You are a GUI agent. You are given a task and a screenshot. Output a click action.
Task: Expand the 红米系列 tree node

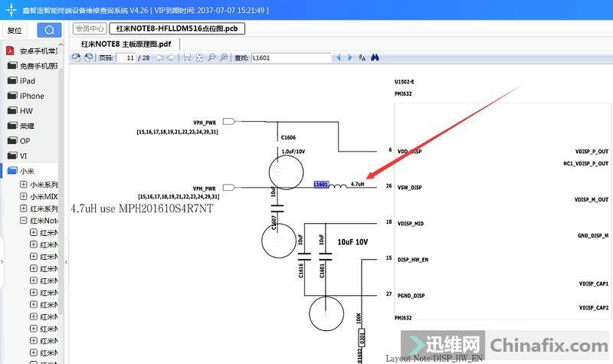coord(23,208)
